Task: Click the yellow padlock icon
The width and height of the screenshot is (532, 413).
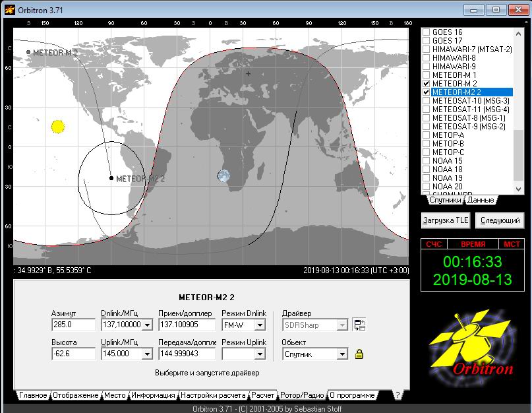Action: point(359,354)
